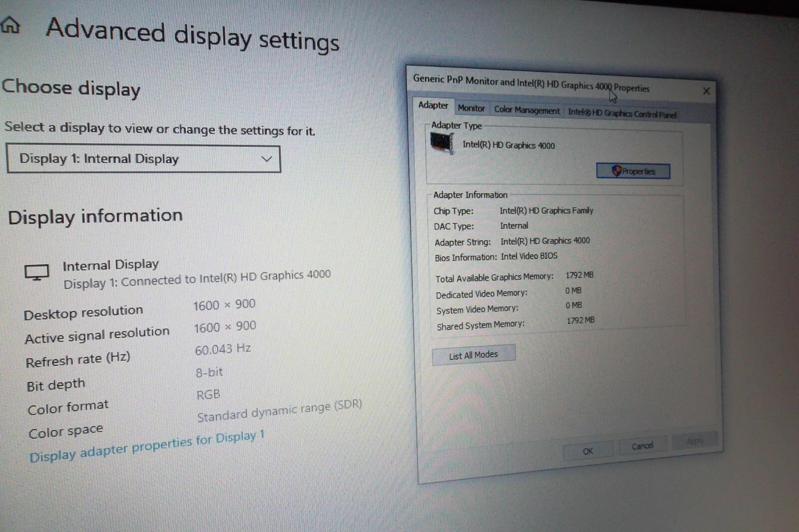799x532 pixels.
Task: Open the Display 1: Internal Display dropdown
Action: (143, 159)
